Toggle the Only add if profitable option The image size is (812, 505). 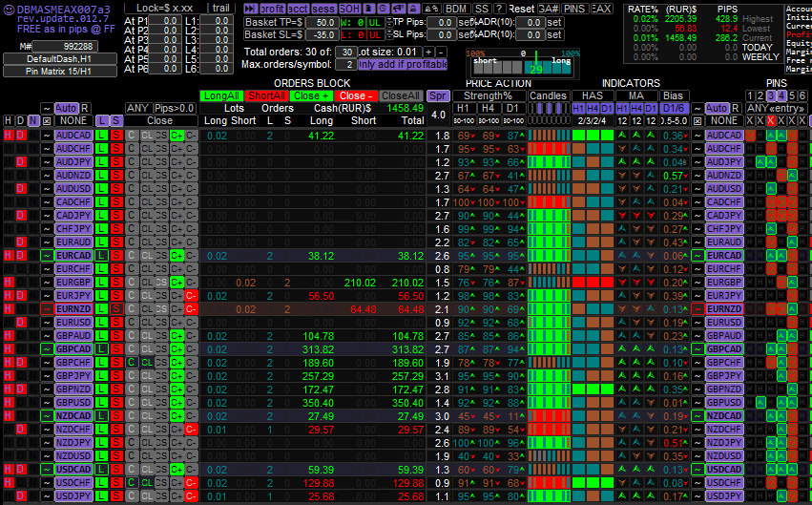click(x=403, y=65)
